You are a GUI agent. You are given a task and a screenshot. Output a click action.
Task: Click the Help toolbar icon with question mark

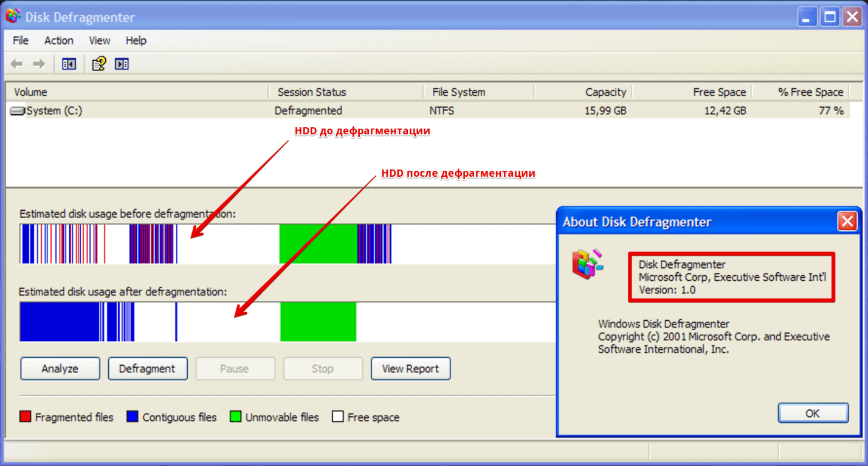[x=99, y=64]
